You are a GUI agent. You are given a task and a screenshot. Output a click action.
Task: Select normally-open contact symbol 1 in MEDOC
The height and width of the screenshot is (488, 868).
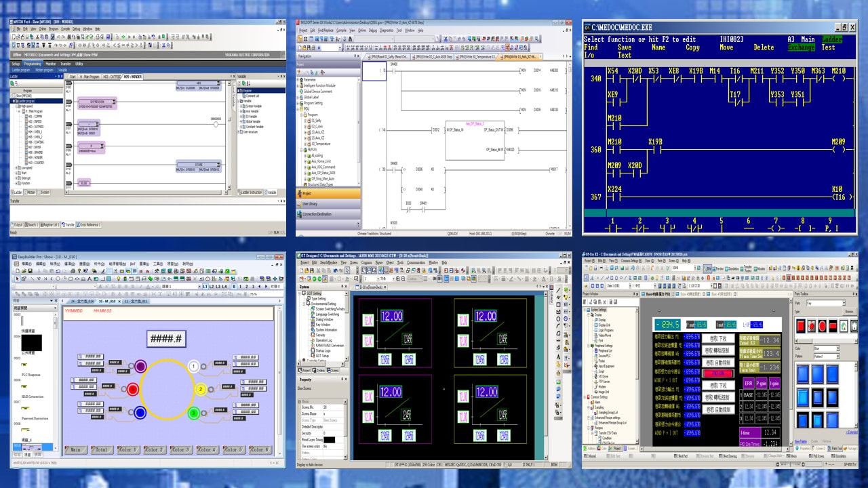point(612,226)
